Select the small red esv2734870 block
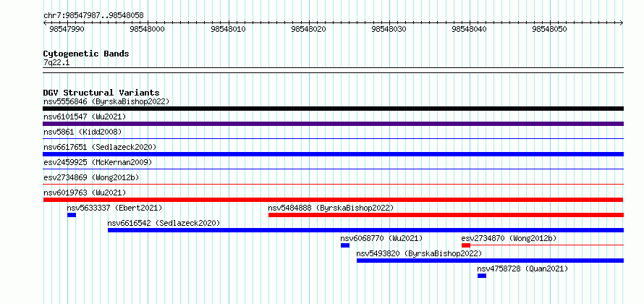Screen dimensions: 644x304 pyautogui.click(x=466, y=245)
